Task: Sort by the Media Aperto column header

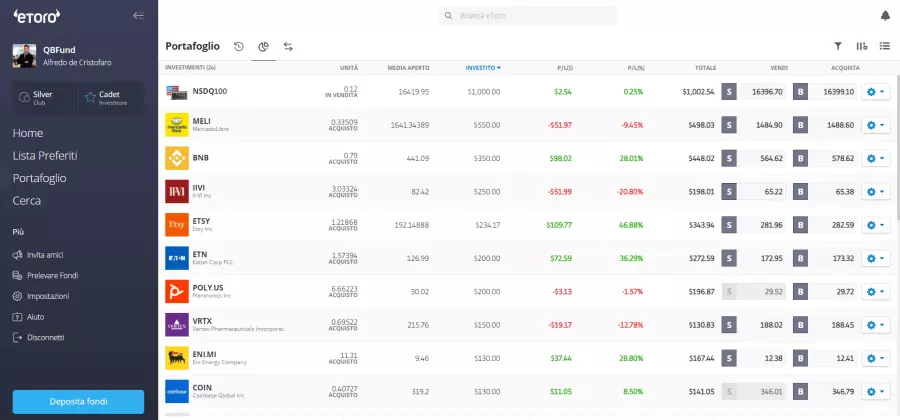Action: pos(408,68)
